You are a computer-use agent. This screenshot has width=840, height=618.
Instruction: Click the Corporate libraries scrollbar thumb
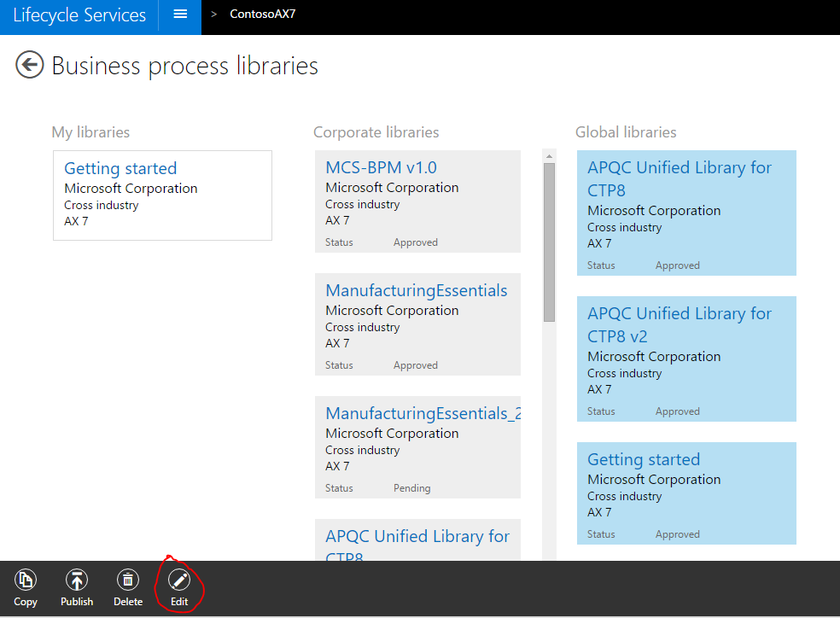(x=549, y=241)
